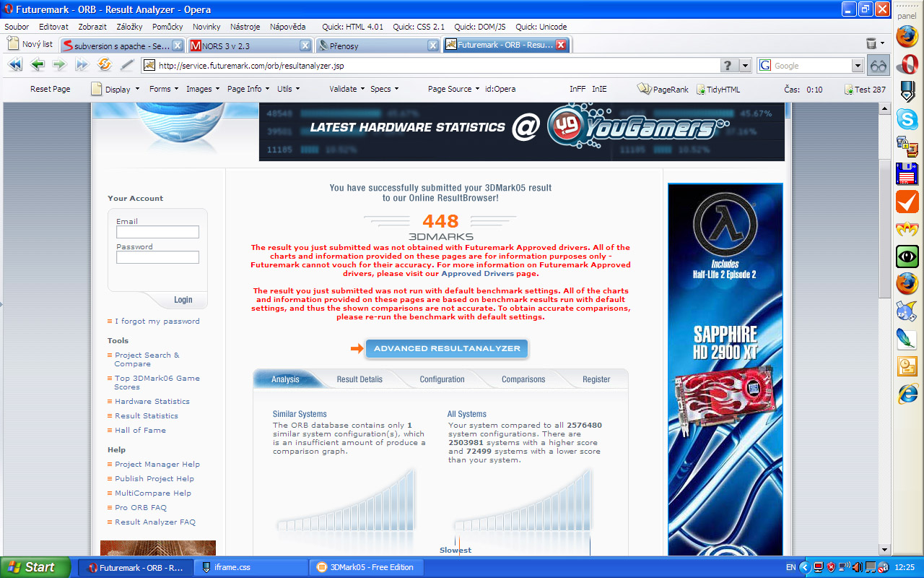
Task: Launch Firefox from the side panel top
Action: 907,35
